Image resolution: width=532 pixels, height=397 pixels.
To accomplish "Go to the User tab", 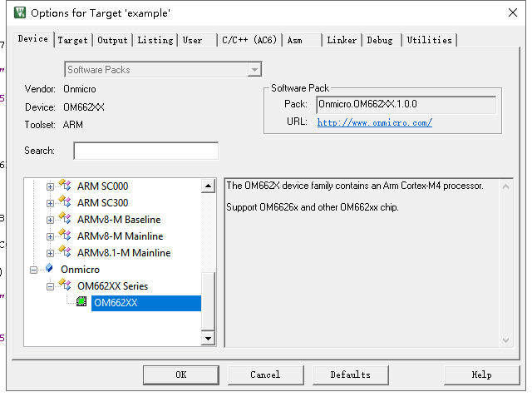I will (198, 40).
